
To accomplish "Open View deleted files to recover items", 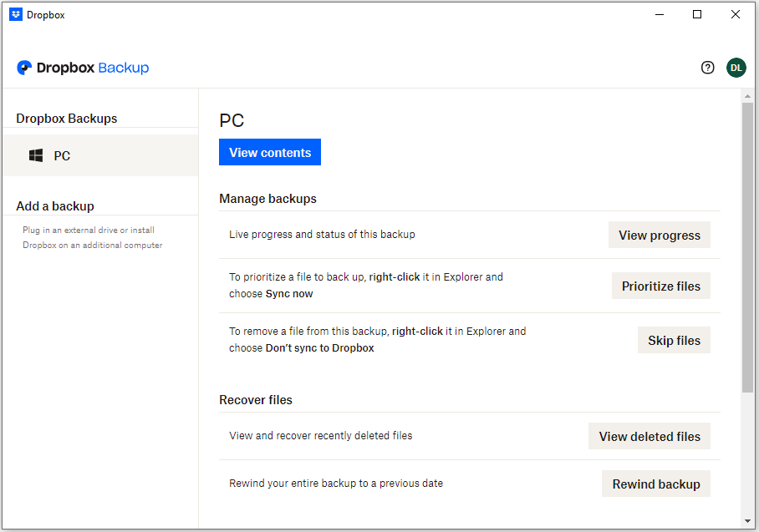I will point(649,436).
